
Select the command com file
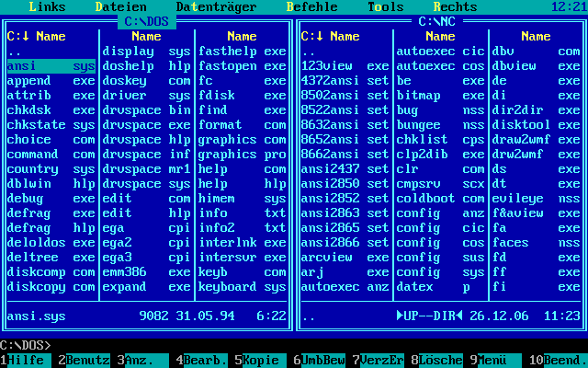pyautogui.click(x=51, y=155)
